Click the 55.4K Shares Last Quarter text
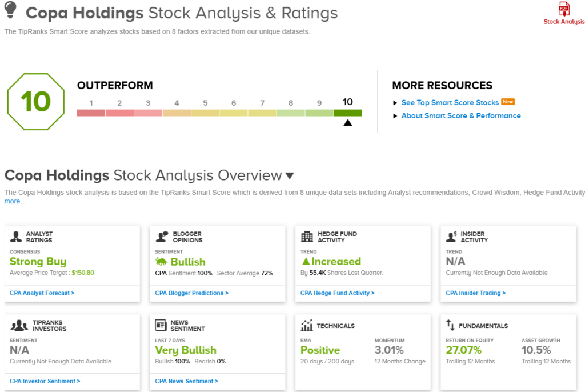The width and height of the screenshot is (585, 392). tap(346, 273)
